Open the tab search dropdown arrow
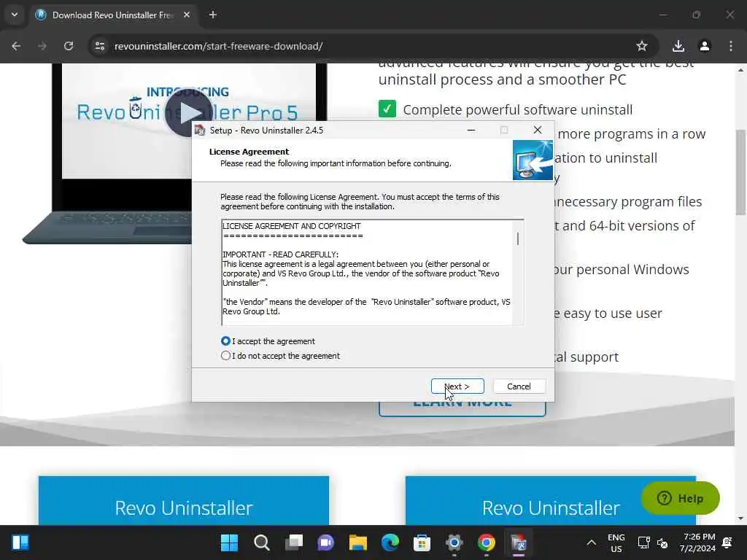 coord(15,15)
